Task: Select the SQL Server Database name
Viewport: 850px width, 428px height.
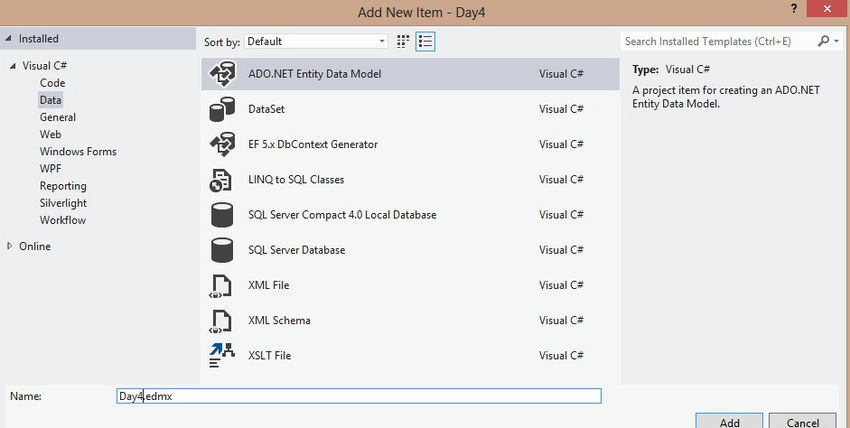Action: coord(297,250)
